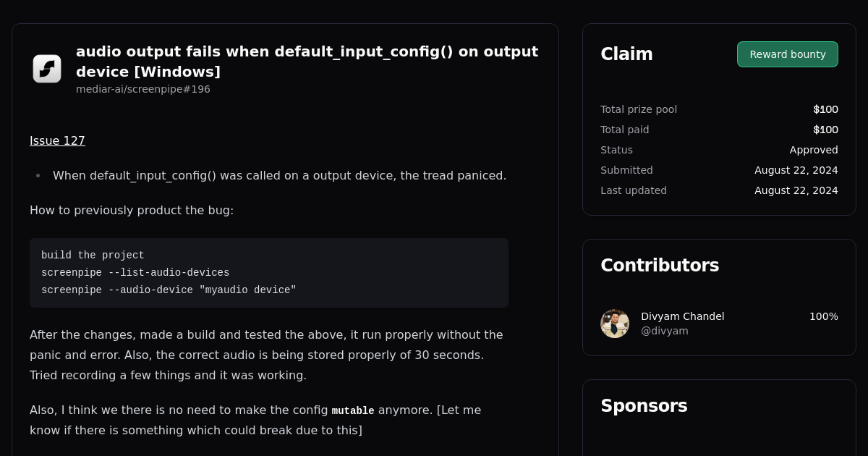Viewport: 868px width, 456px height.
Task: Select the bullet about default_input_config panic
Action: (279, 175)
